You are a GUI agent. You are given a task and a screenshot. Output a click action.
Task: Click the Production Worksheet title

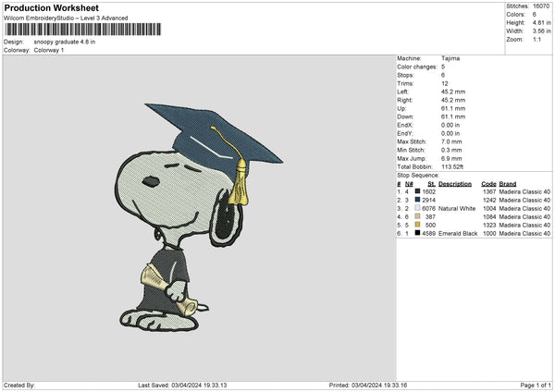51,7
